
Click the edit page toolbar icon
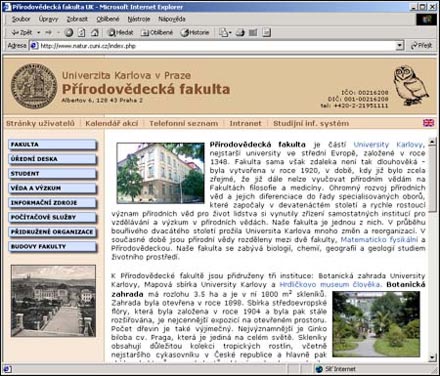(x=253, y=33)
